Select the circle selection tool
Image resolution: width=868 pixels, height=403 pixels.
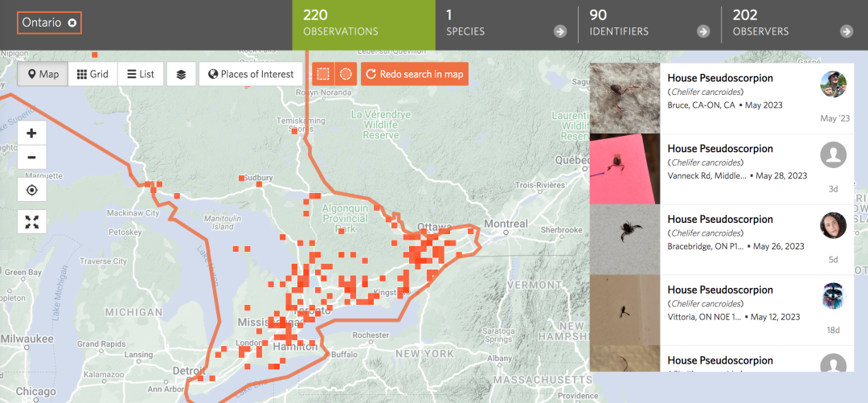[346, 74]
